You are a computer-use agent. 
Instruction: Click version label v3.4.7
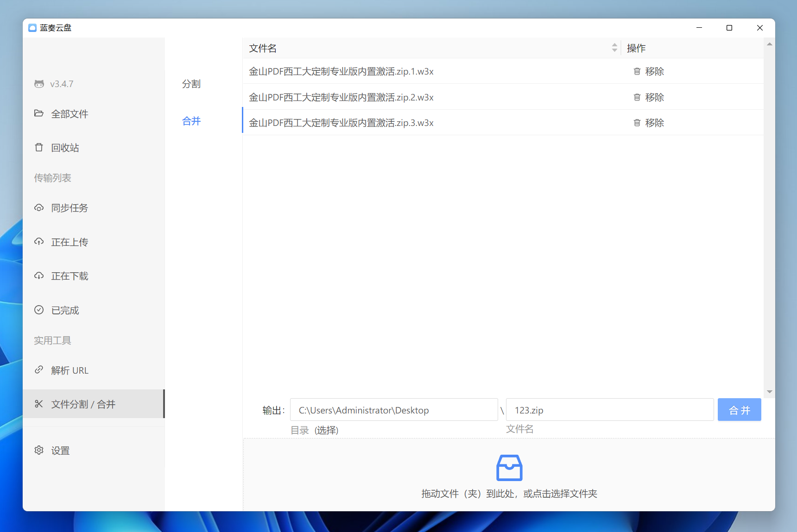click(x=62, y=84)
